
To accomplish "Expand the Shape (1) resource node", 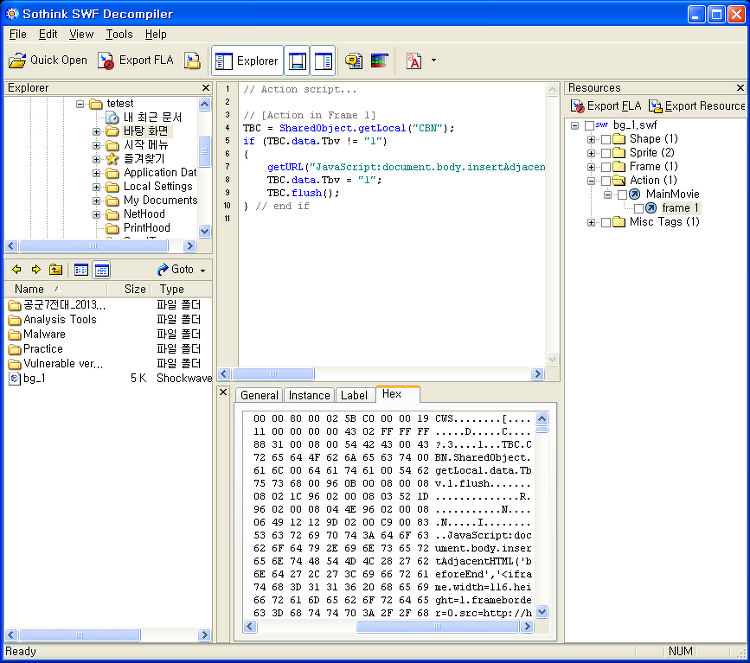I will (591, 140).
